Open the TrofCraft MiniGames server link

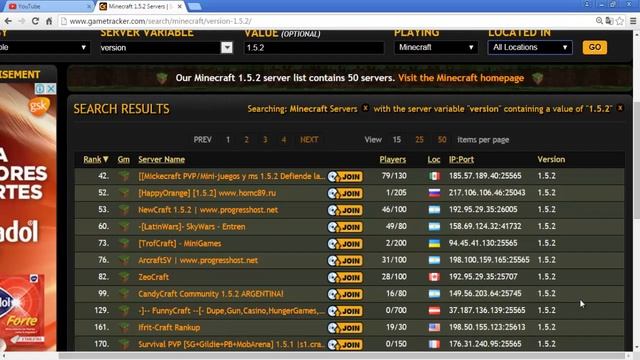(x=180, y=243)
